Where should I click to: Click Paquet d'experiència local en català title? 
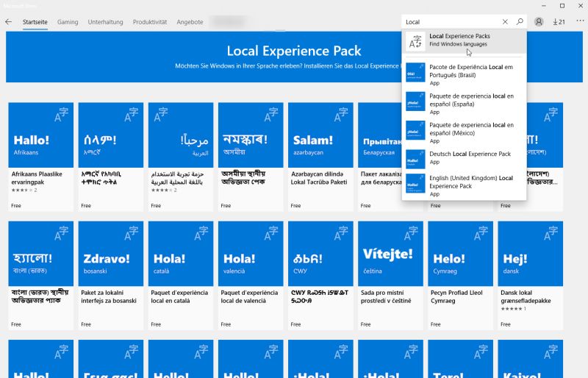(x=179, y=296)
